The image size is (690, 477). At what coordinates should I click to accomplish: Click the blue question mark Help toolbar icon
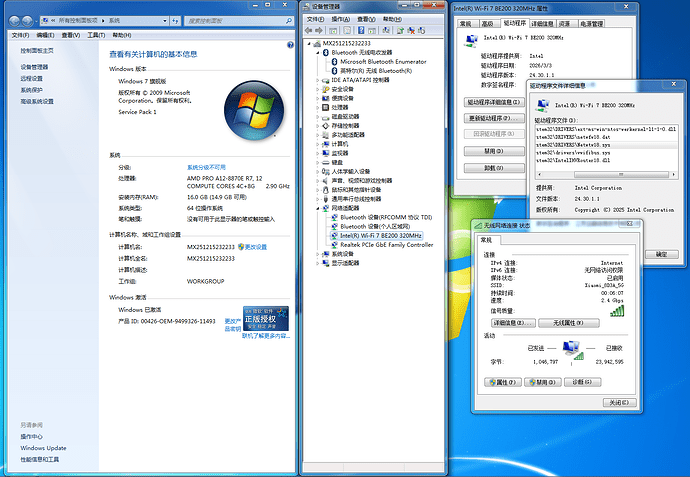(361, 30)
